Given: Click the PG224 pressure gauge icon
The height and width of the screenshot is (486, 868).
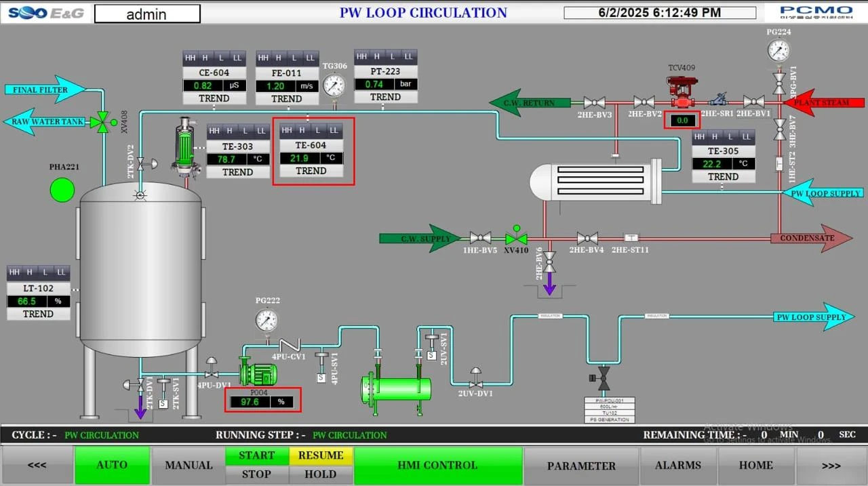Looking at the screenshot, I should click(778, 51).
